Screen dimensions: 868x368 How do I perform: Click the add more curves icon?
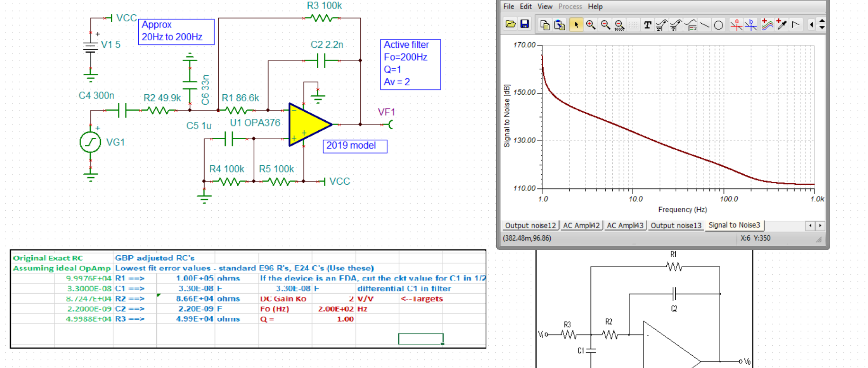coord(767,25)
